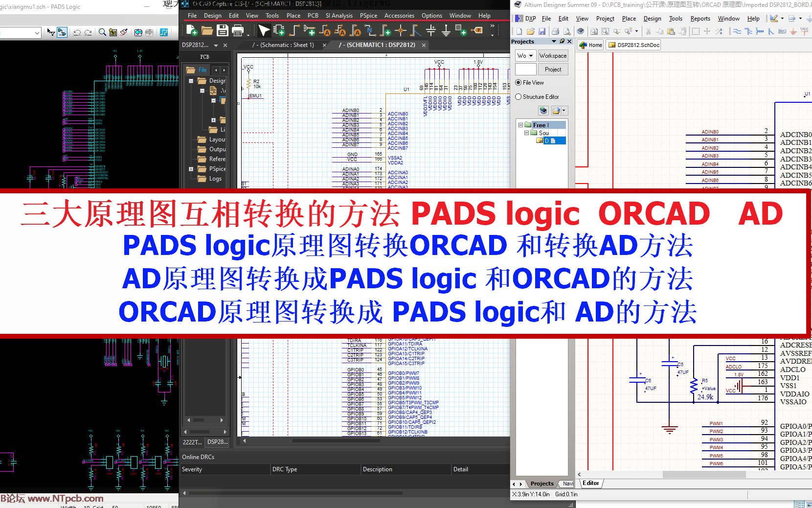Click the Place Part icon in OrCAD toolbar
Image resolution: width=812 pixels, height=508 pixels.
[x=279, y=30]
